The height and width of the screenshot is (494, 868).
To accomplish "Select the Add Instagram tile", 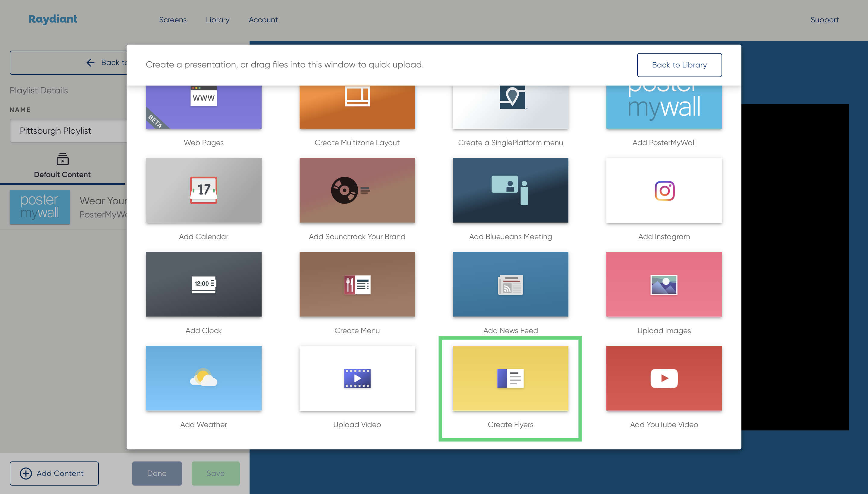I will pyautogui.click(x=664, y=190).
